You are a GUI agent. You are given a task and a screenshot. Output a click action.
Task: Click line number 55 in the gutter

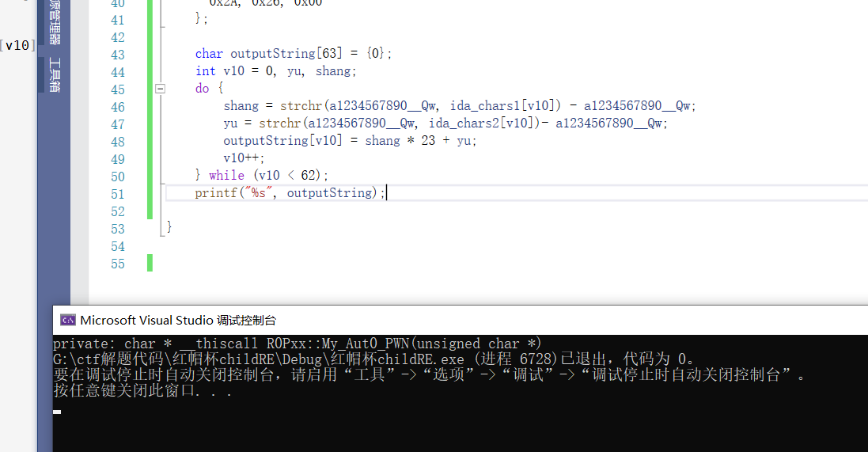[117, 264]
